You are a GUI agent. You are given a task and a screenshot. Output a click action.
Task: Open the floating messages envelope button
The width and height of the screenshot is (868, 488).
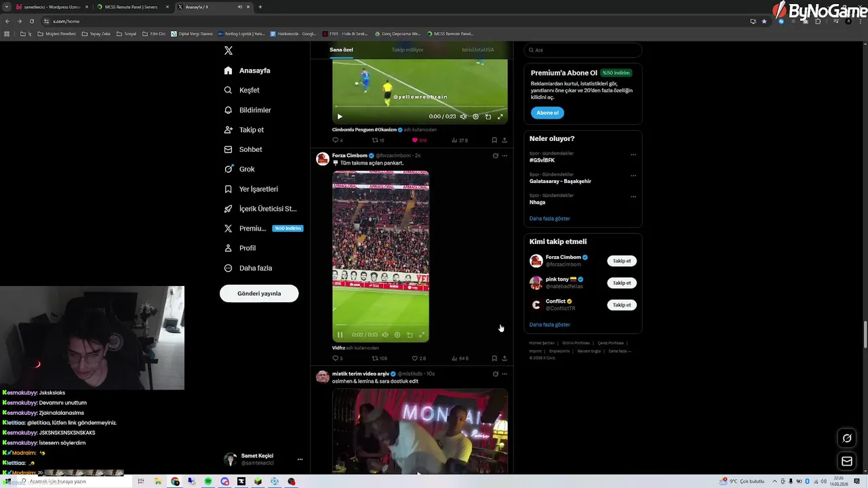click(x=847, y=462)
